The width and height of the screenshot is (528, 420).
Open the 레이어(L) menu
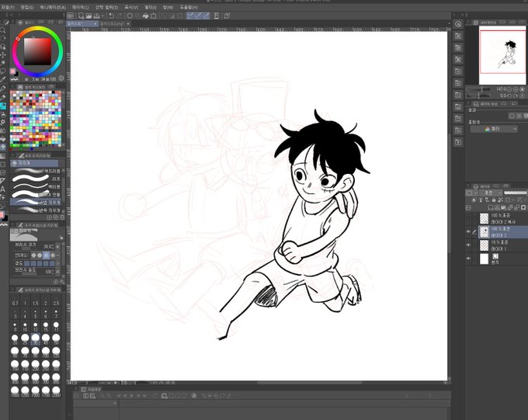(80, 7)
